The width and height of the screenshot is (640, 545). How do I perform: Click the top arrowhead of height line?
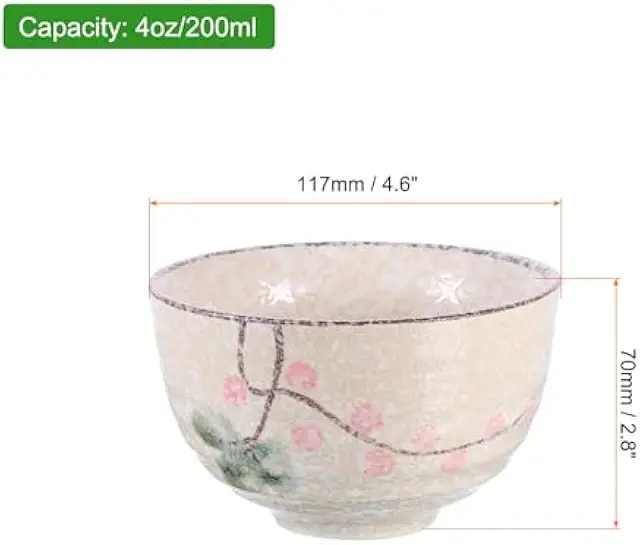point(617,283)
